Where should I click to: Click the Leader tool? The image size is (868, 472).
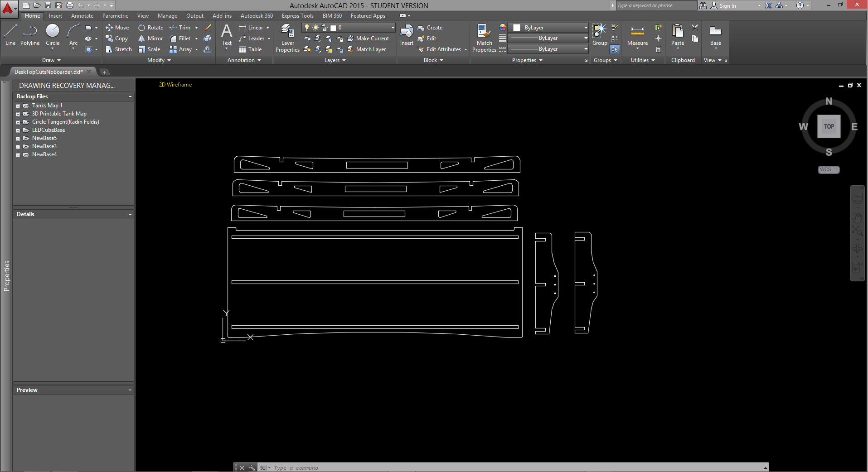pos(252,39)
